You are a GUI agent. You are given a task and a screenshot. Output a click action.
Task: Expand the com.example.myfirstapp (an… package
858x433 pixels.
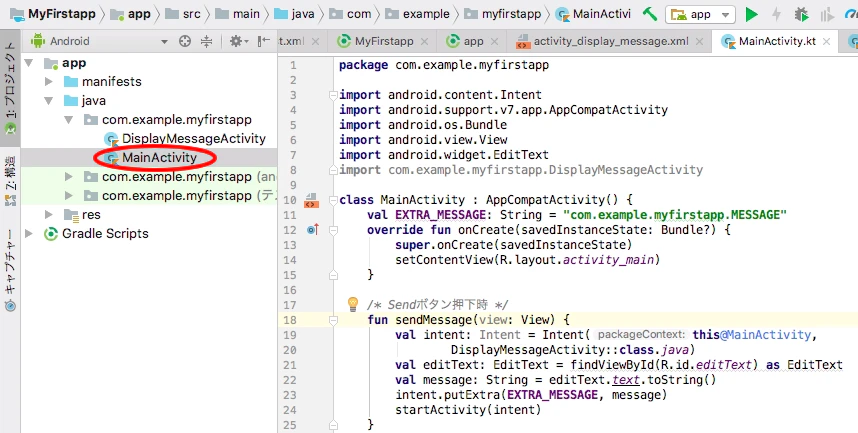tap(69, 177)
